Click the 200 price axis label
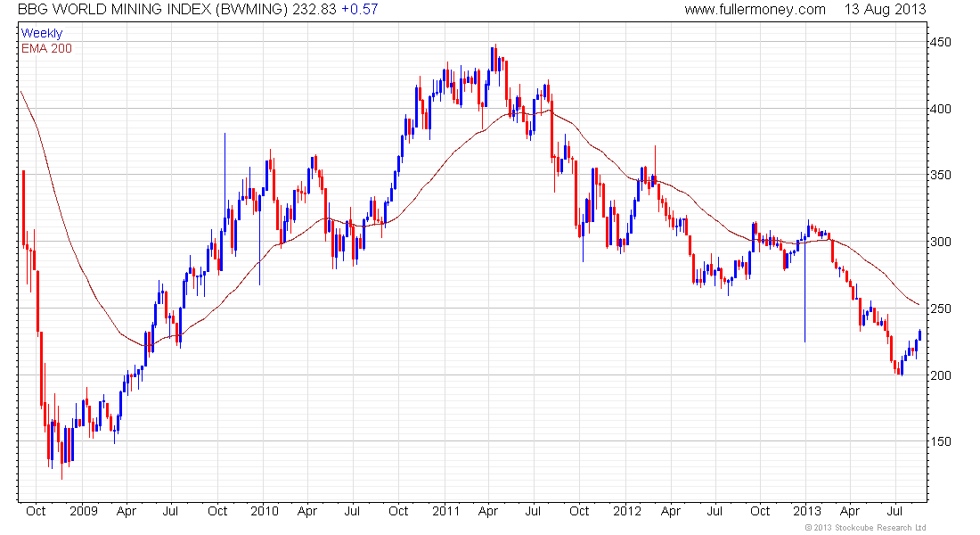 (941, 374)
